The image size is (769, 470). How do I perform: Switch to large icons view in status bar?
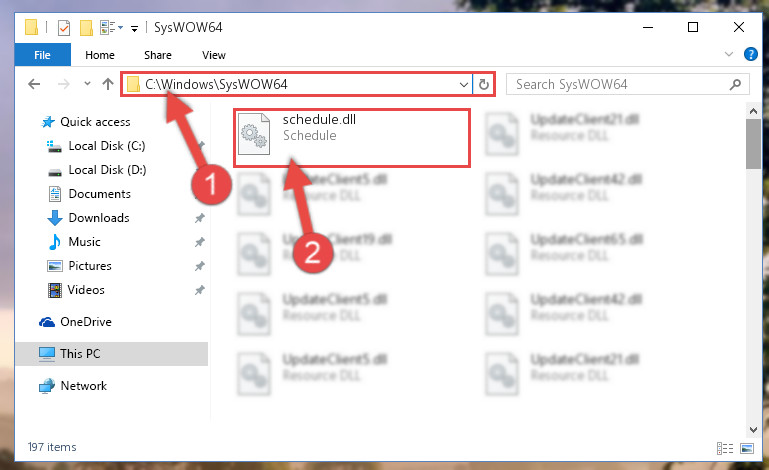pos(747,448)
